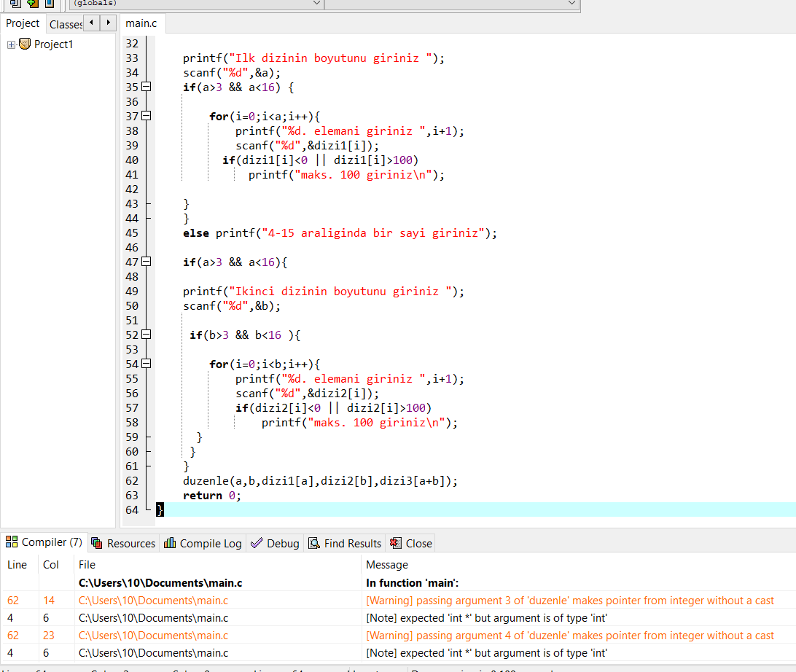Viewport: 796px width, 672px height.
Task: Click the Compiler tab grid icon
Action: 12,542
